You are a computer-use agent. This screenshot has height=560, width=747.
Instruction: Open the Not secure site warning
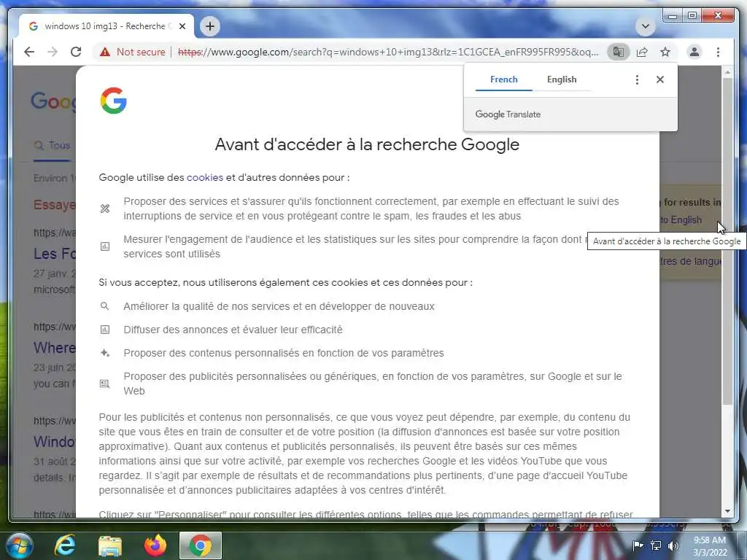[x=133, y=52]
